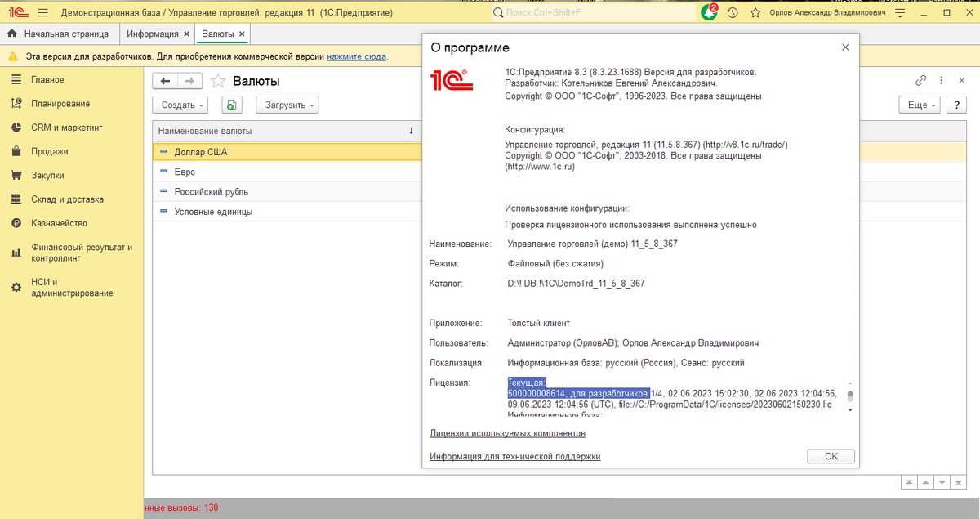Screen dimensions: 980x519
Task: Open Лицензии используемых компонентов link
Action: tap(507, 432)
